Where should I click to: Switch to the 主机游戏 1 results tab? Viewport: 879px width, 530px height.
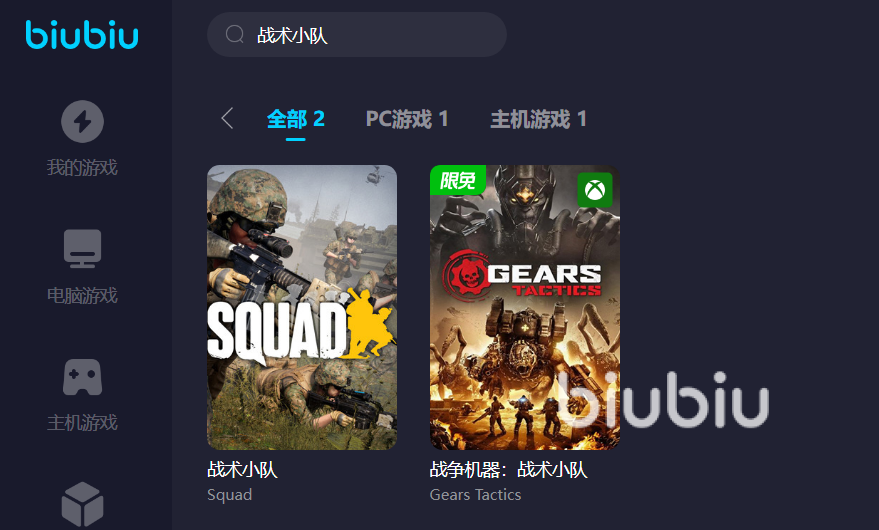[x=538, y=119]
